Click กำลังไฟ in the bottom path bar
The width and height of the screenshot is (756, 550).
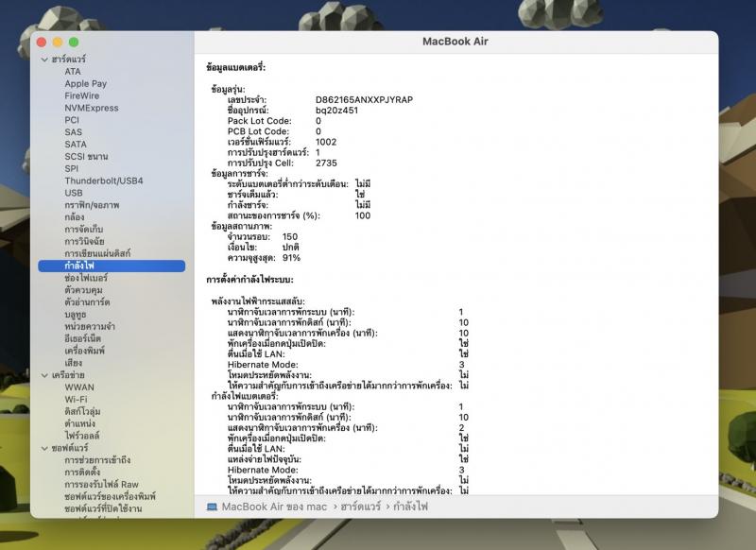(411, 507)
